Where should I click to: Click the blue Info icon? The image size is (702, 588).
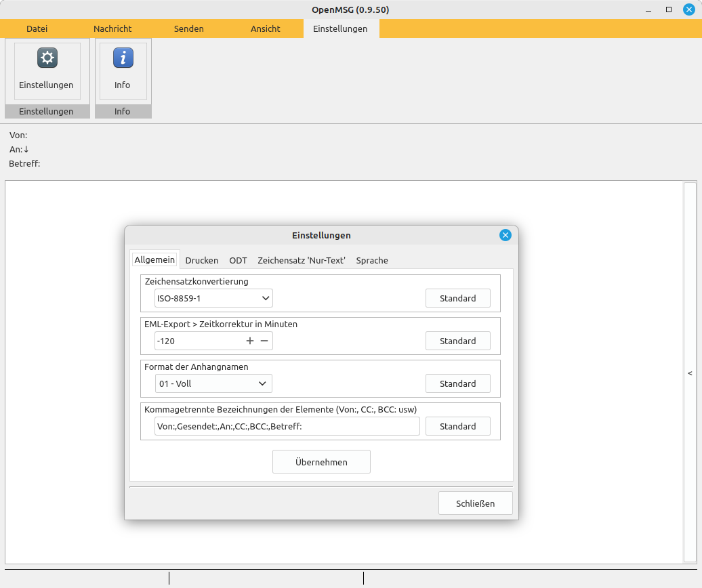click(123, 58)
